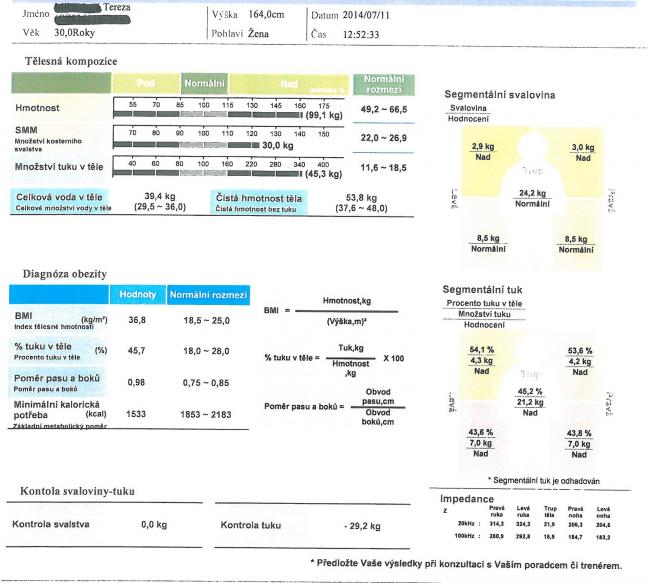Click the green 'Normální' header cell

click(205, 83)
